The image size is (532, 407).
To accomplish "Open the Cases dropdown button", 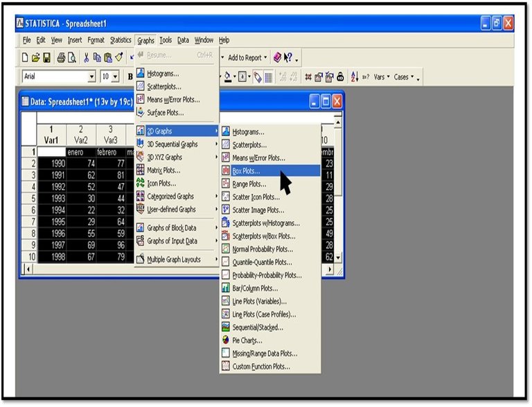I will 404,77.
